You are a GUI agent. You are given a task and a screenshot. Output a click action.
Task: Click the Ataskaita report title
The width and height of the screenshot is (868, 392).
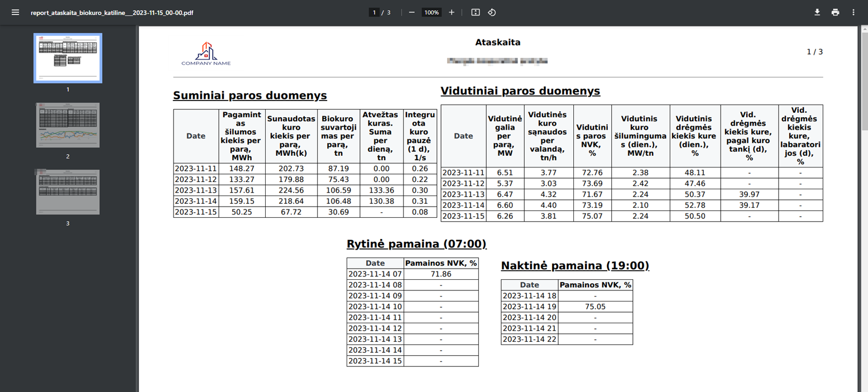(x=498, y=42)
